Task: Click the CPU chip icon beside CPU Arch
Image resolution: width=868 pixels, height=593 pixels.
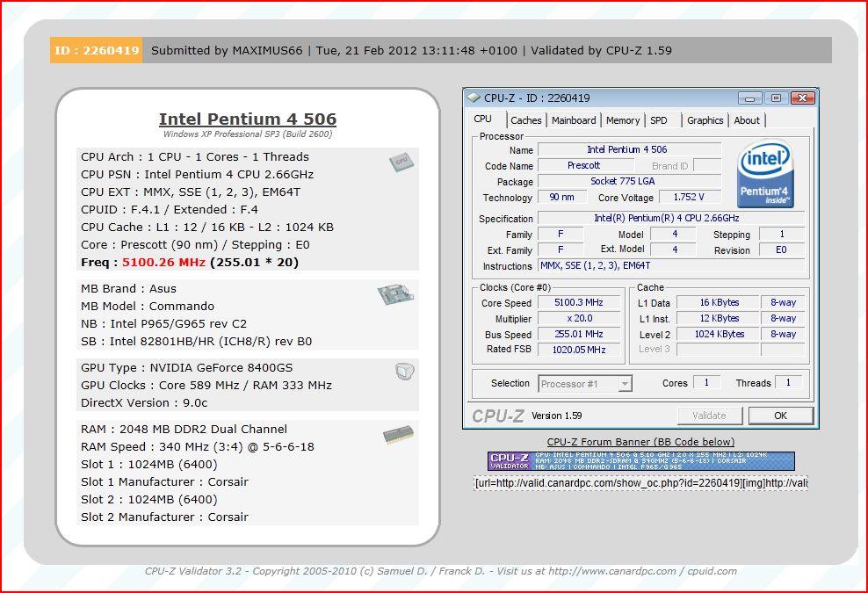Action: pos(401,162)
